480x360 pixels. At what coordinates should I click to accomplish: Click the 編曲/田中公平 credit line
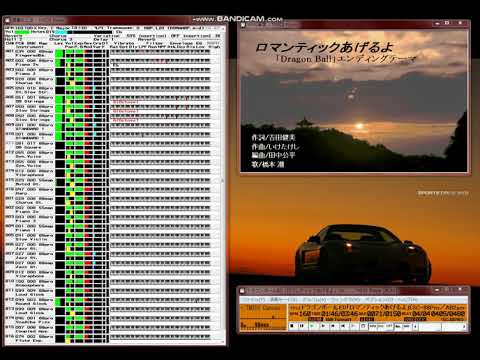click(273, 155)
